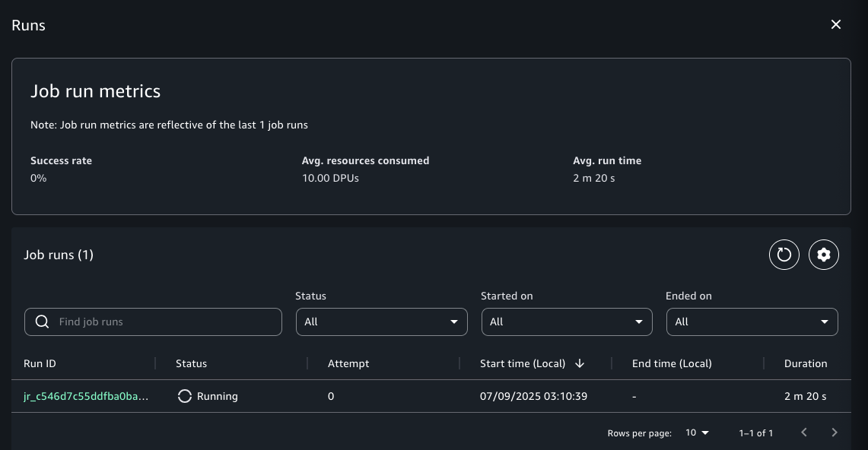Click the search magnifier icon
Screen dimensions: 868x450
pos(43,322)
